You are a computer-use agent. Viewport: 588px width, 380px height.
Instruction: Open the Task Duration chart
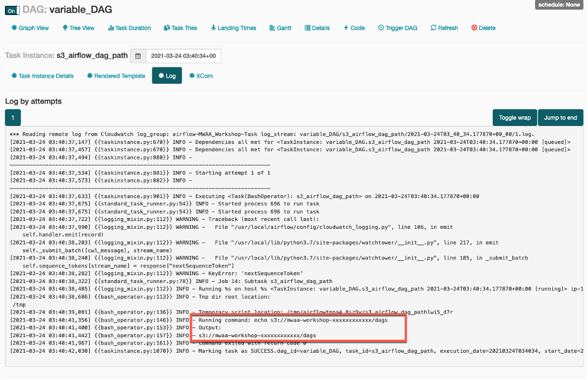point(129,28)
